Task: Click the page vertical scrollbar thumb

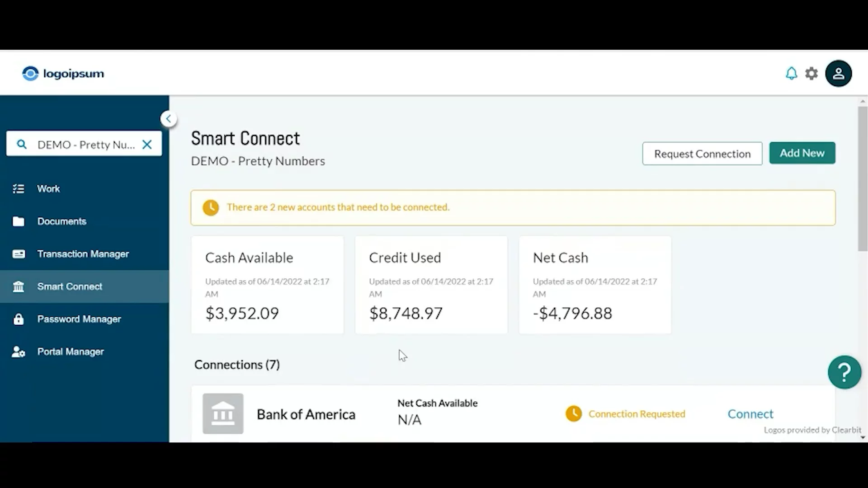Action: 863,178
